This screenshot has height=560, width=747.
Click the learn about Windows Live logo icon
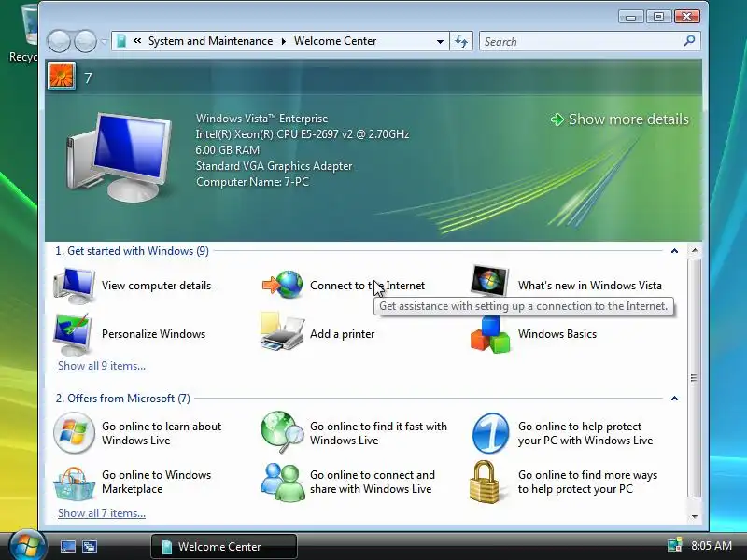(74, 433)
